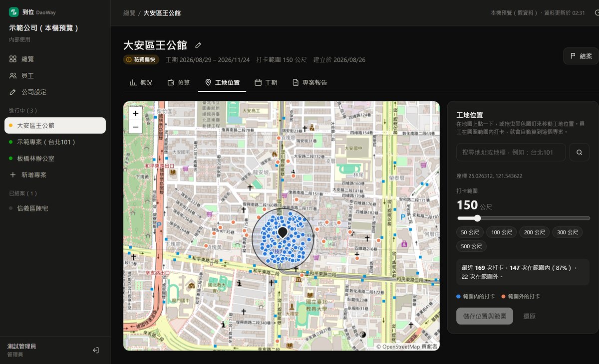Switch to the 專案報告 tab
Viewport: 599px width, 364px height.
click(x=310, y=83)
